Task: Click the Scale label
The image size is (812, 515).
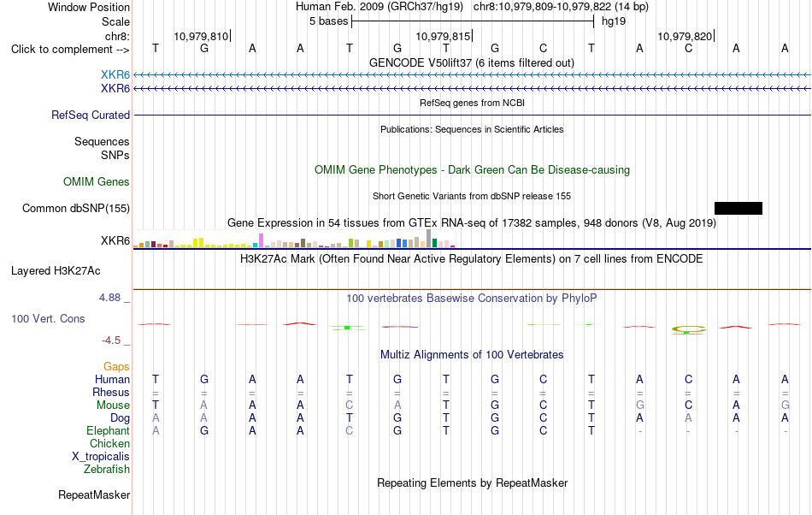Action: tap(116, 21)
